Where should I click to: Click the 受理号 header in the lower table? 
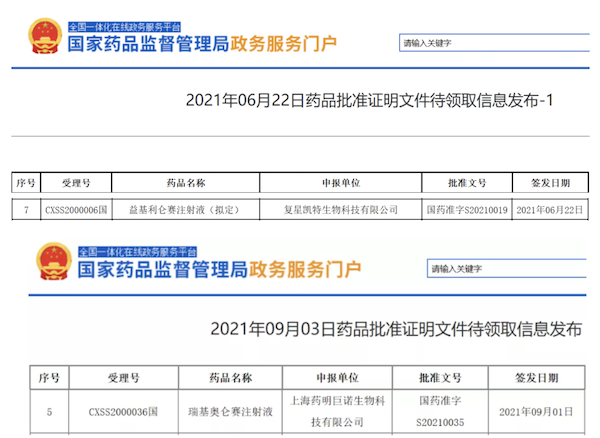pyautogui.click(x=123, y=378)
